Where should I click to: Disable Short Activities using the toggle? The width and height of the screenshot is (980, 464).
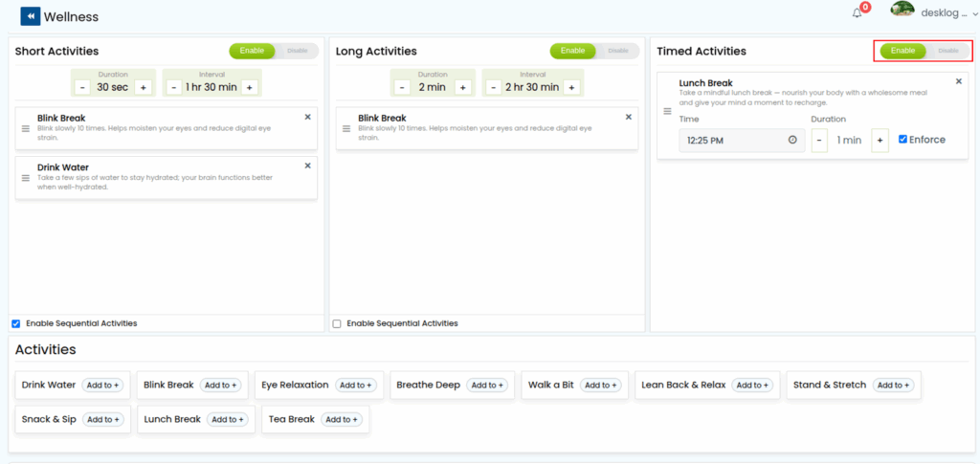[x=297, y=51]
